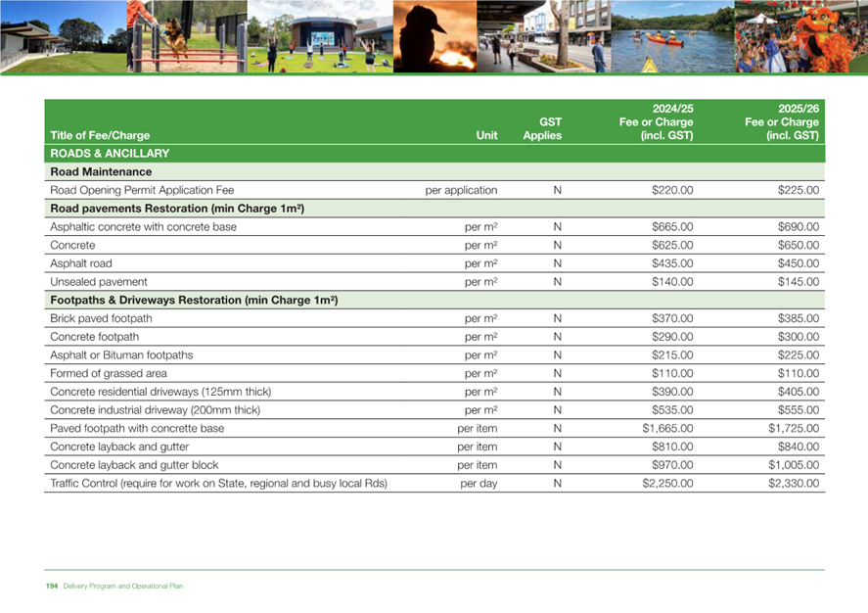868x613 pixels.
Task: Click the 'GST Applies' column header
Action: click(542, 128)
